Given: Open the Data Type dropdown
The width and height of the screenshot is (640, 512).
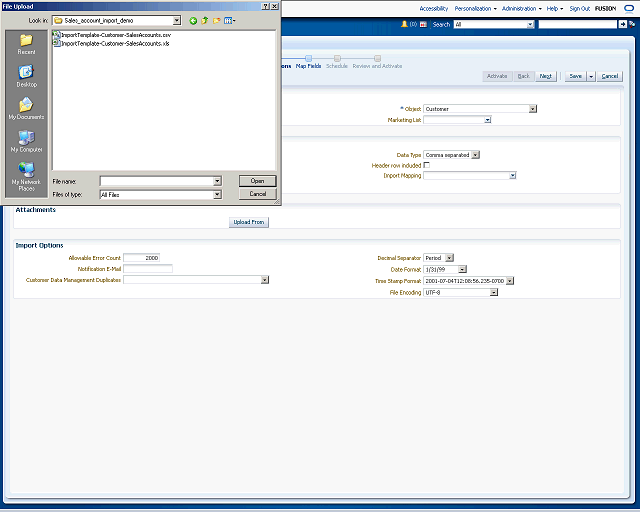Looking at the screenshot, I should (476, 155).
